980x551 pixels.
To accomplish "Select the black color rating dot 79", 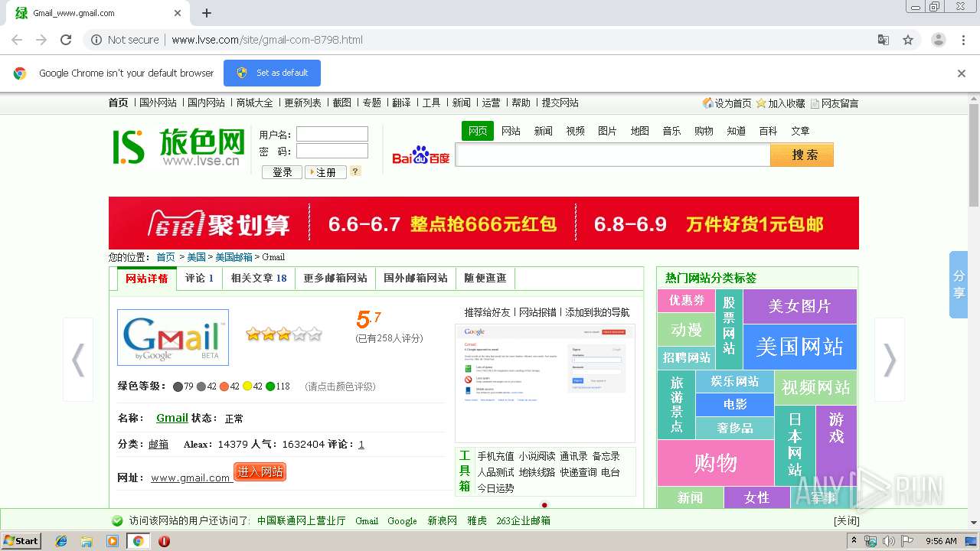I will [178, 386].
